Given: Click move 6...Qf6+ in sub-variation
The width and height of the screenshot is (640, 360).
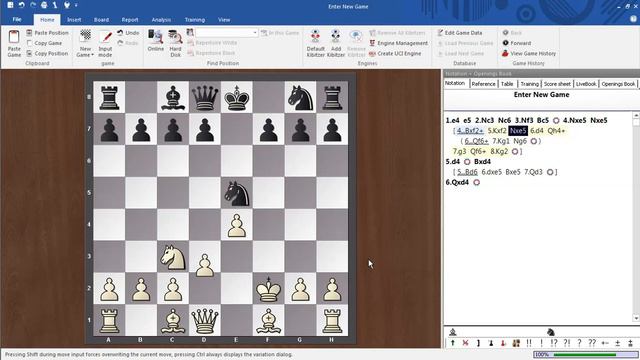Looking at the screenshot, I should (476, 141).
